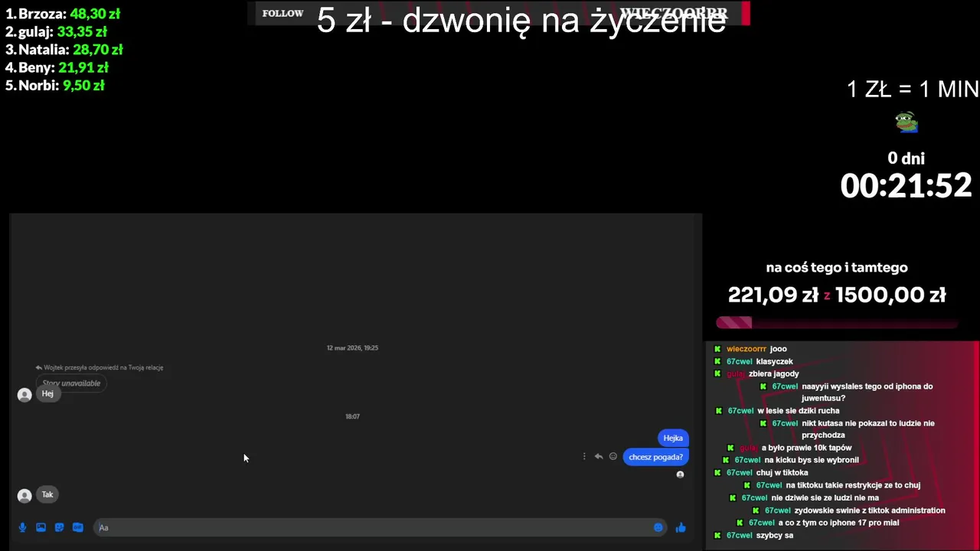Click the "a było prawie 10k tapów" chat message
Screen dimensions: 980x551
tap(789, 448)
